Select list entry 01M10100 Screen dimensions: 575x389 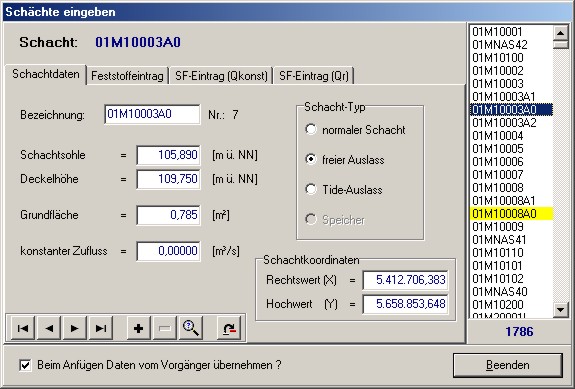[511, 58]
